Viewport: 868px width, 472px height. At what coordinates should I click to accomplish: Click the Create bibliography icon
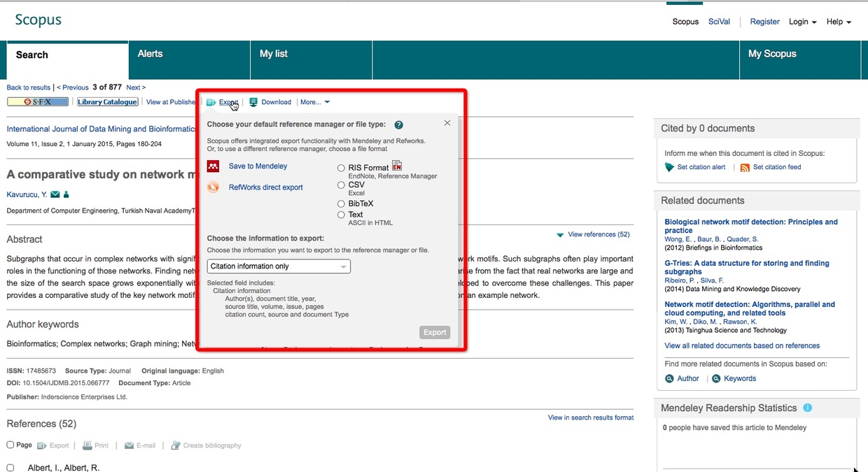click(x=176, y=445)
